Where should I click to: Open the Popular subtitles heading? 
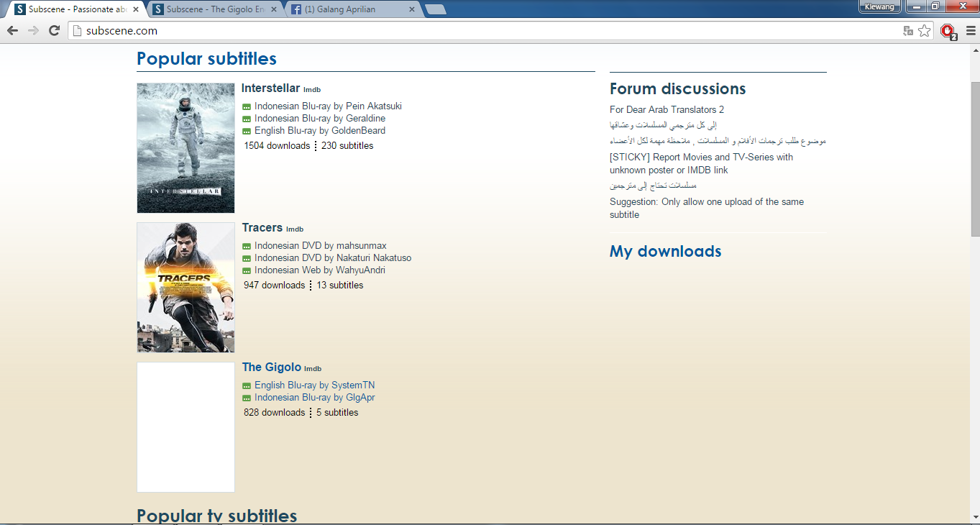206,59
